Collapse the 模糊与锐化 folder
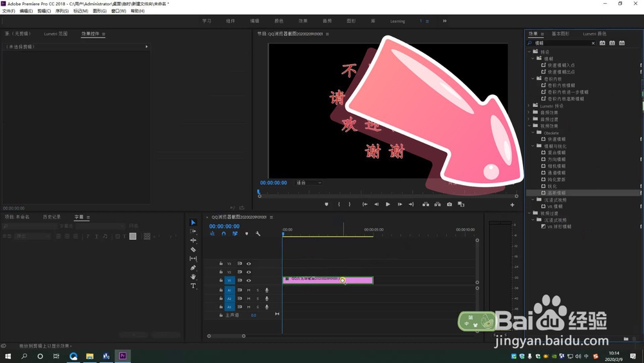This screenshot has width=644, height=363. tap(534, 146)
